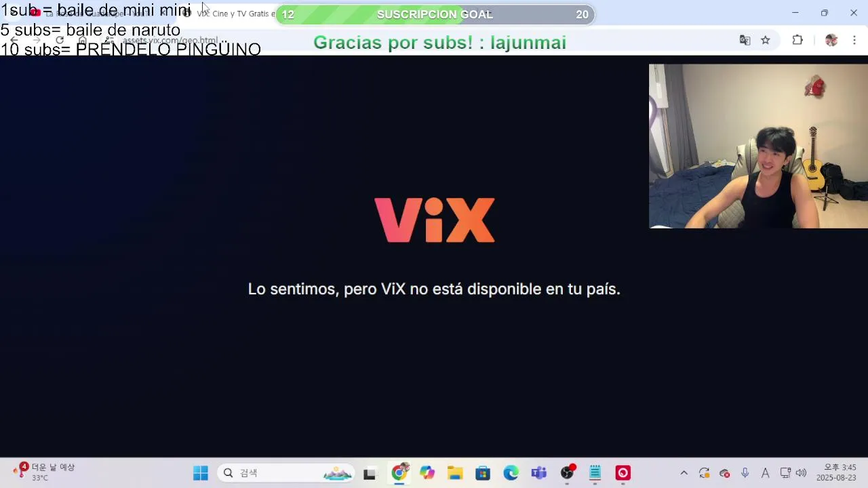Image resolution: width=868 pixels, height=488 pixels.
Task: Go back to the previous page
Action: [x=14, y=40]
